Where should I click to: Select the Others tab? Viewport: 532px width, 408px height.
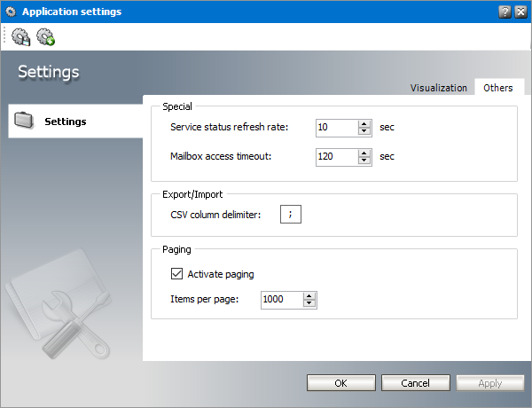click(x=498, y=88)
